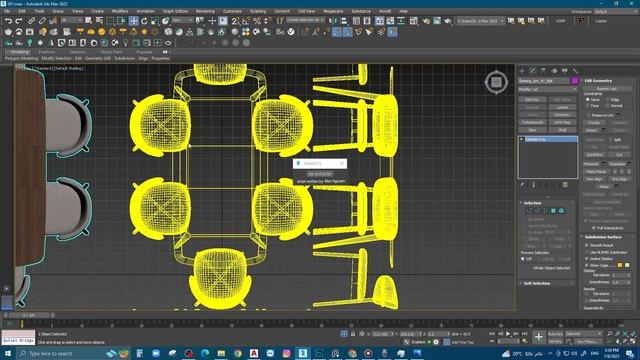The image size is (640, 360).
Task: Open the Graph Editors menu
Action: click(x=175, y=11)
